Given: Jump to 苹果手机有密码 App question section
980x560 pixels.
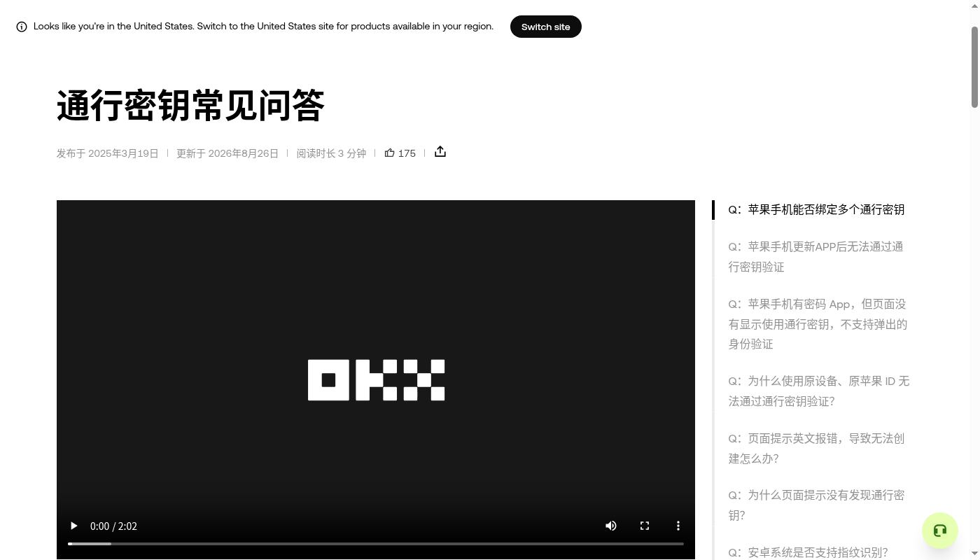Looking at the screenshot, I should click(818, 324).
